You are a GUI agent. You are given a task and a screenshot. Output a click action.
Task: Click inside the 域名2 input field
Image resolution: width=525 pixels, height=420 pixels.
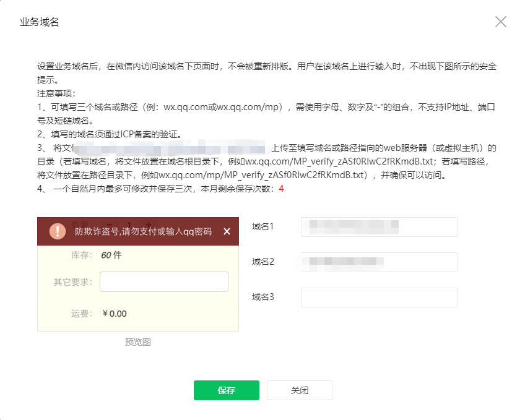pyautogui.click(x=378, y=262)
